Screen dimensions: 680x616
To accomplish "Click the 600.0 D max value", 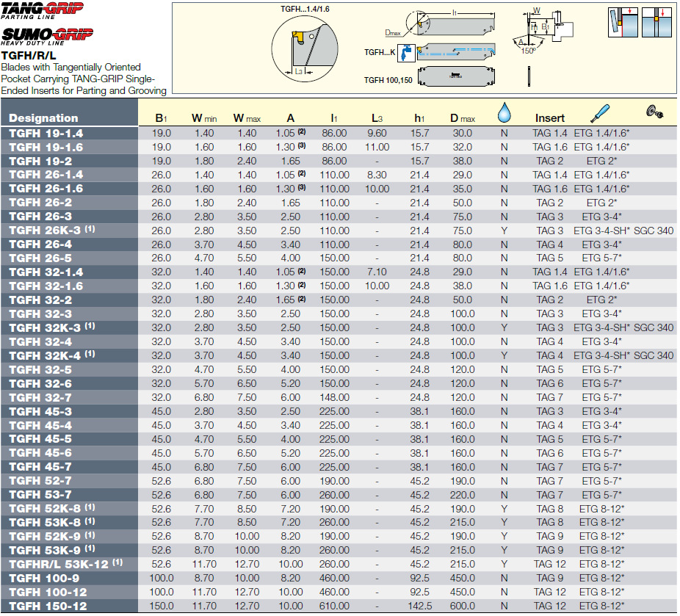I will [463, 606].
